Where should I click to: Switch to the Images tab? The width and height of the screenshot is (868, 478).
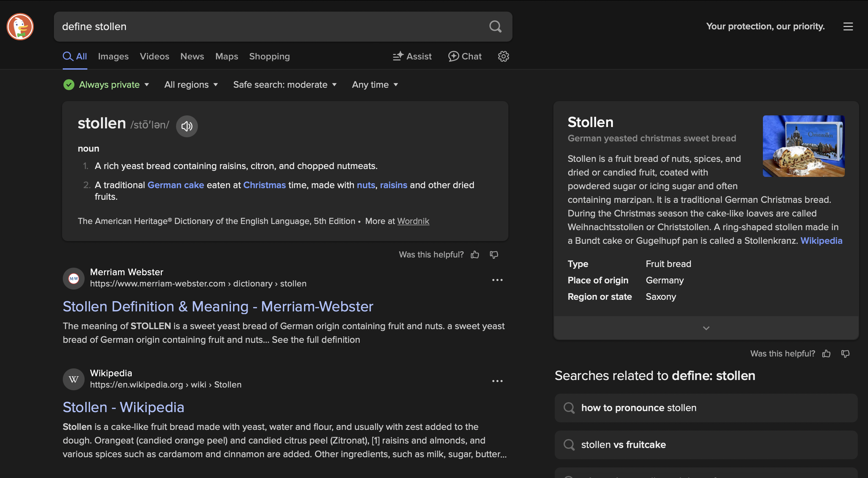(113, 56)
